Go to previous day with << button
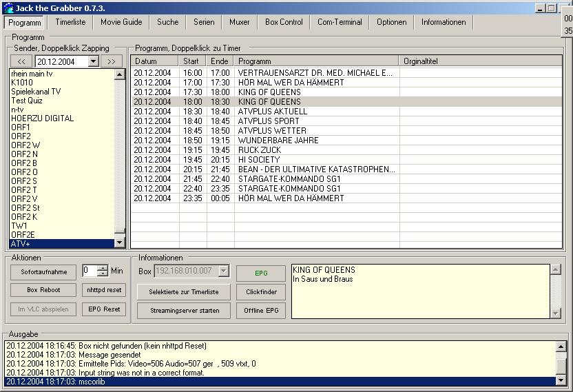Viewport: 573px width, 392px height. [21, 61]
